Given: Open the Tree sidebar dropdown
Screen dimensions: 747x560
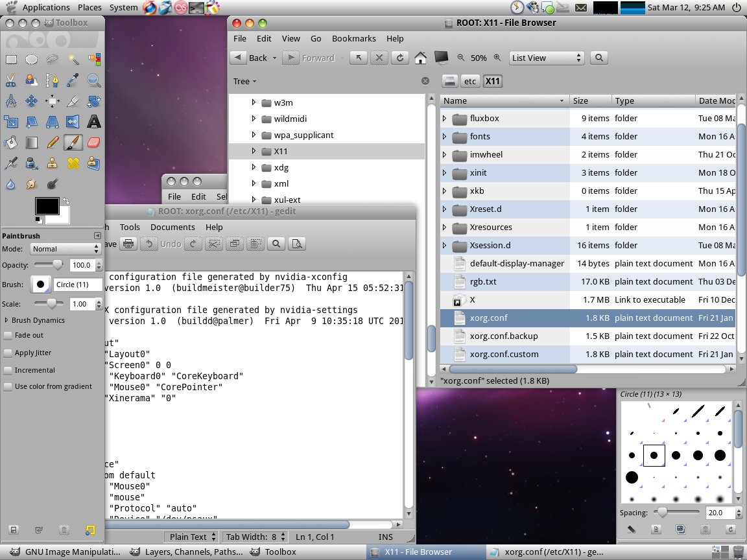Looking at the screenshot, I should click(x=245, y=82).
